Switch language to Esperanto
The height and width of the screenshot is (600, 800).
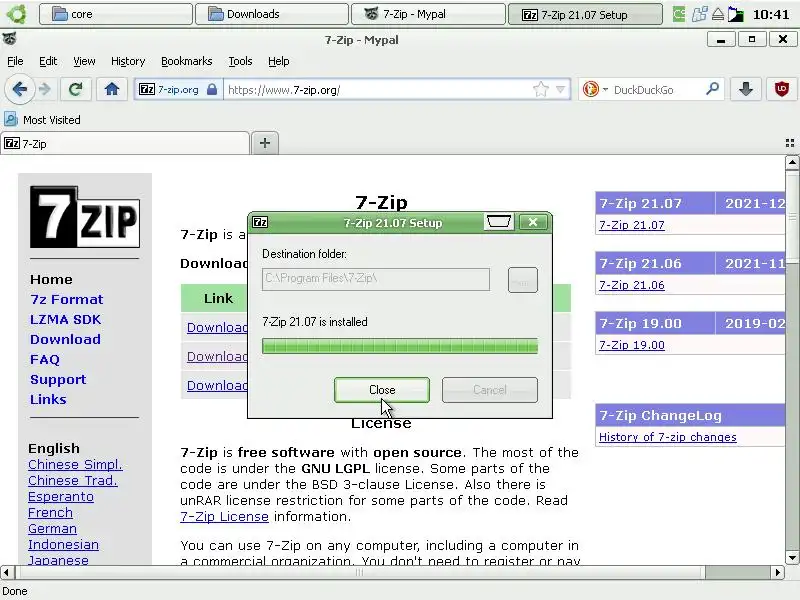[61, 497]
